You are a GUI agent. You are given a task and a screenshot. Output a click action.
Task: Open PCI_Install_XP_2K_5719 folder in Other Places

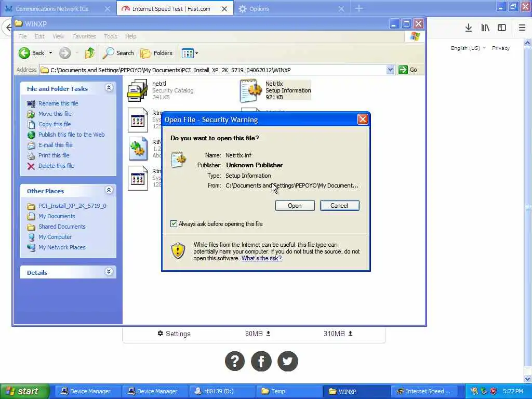coord(72,206)
